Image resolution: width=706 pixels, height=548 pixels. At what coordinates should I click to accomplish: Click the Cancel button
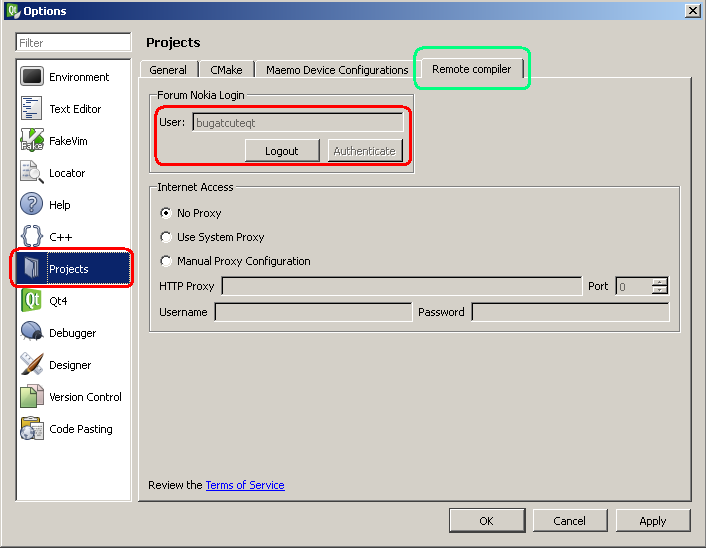tap(570, 521)
